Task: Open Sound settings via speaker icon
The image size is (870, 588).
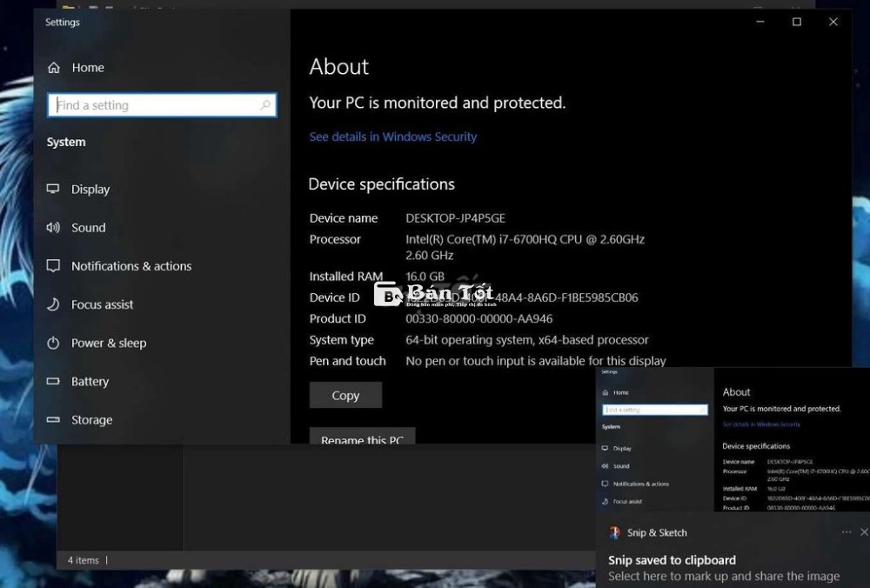Action: pos(53,227)
